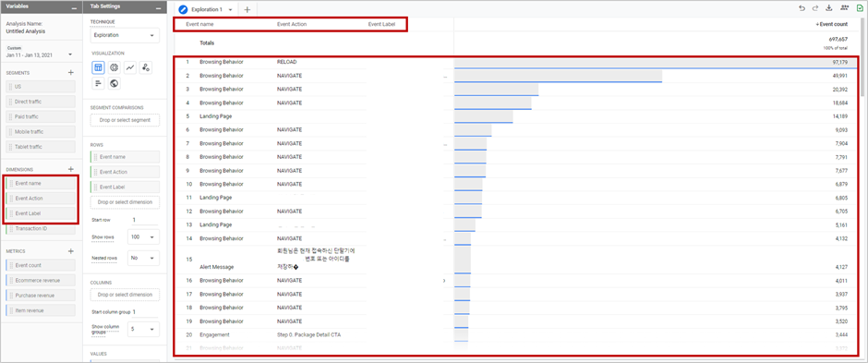Viewport: 868px width, 363px height.
Task: Click the Event Label dimension in Variables
Action: (41, 213)
